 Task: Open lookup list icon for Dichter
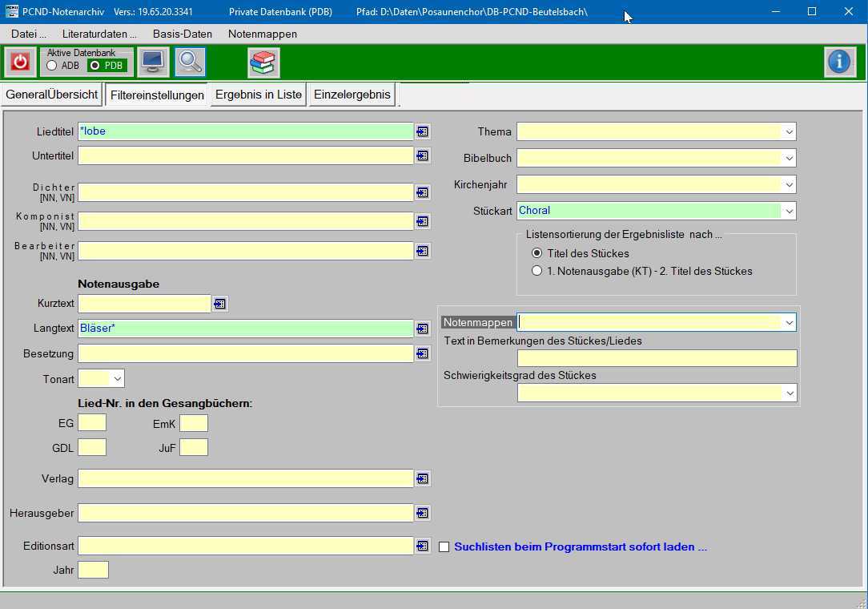coord(422,193)
